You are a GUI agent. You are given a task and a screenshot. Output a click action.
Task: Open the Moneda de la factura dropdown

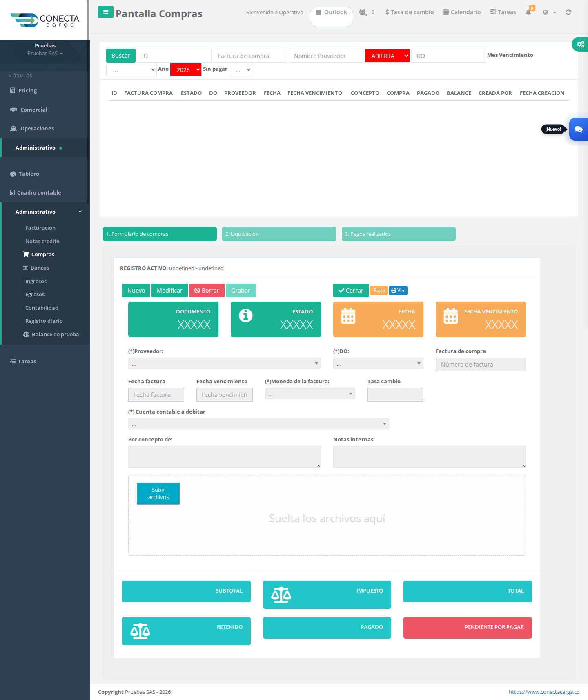pyautogui.click(x=310, y=394)
